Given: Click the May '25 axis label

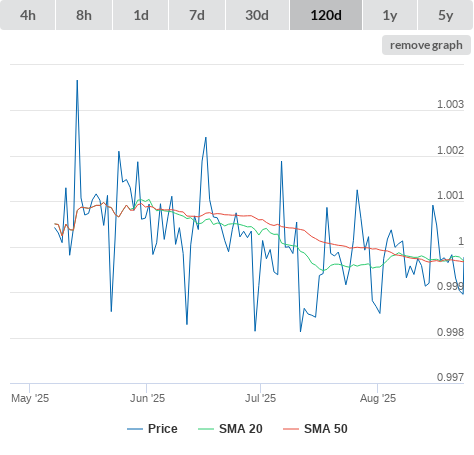Looking at the screenshot, I should [x=30, y=398].
